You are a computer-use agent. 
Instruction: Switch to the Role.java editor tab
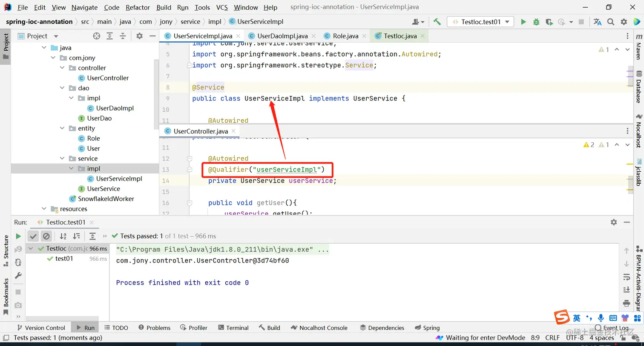pos(345,36)
